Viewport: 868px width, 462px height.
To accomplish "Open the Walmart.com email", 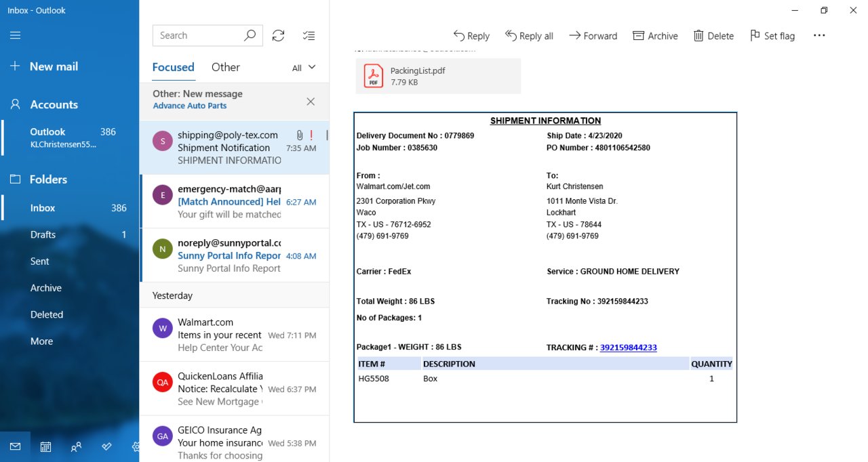I will (234, 335).
